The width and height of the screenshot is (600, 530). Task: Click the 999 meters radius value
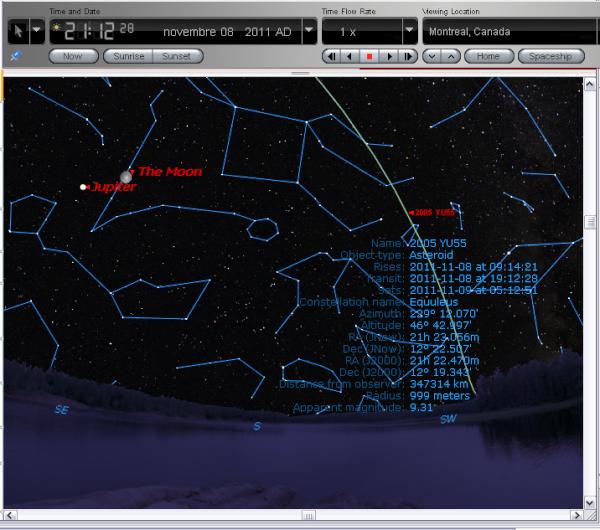click(x=439, y=396)
